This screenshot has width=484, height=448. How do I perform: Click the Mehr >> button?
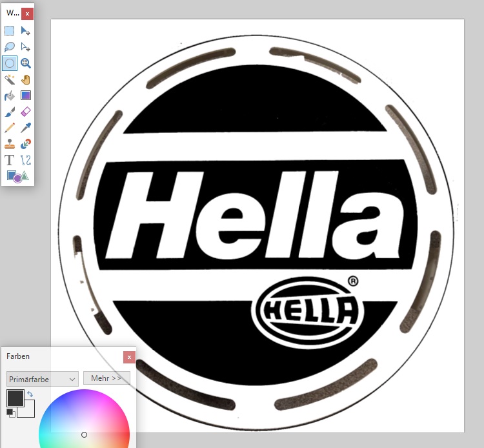pos(106,378)
